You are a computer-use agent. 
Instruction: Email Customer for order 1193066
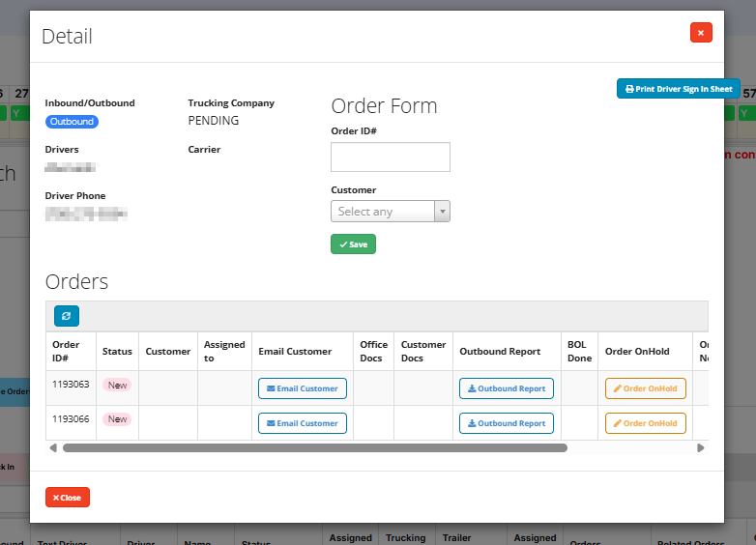pos(302,423)
